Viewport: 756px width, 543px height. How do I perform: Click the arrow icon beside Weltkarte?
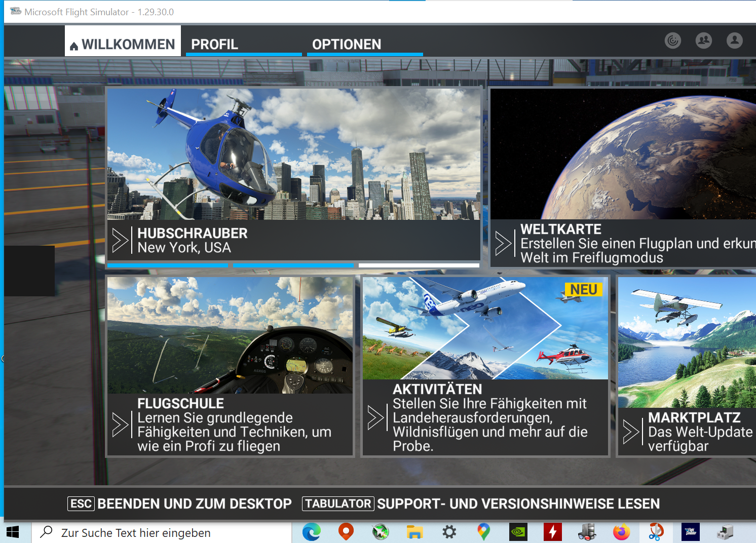click(x=503, y=244)
